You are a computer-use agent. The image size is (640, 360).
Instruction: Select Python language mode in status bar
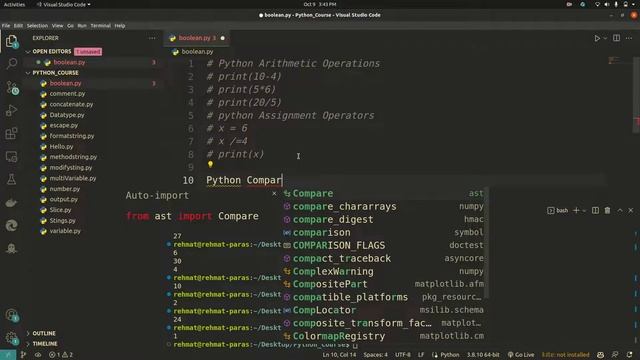point(450,355)
